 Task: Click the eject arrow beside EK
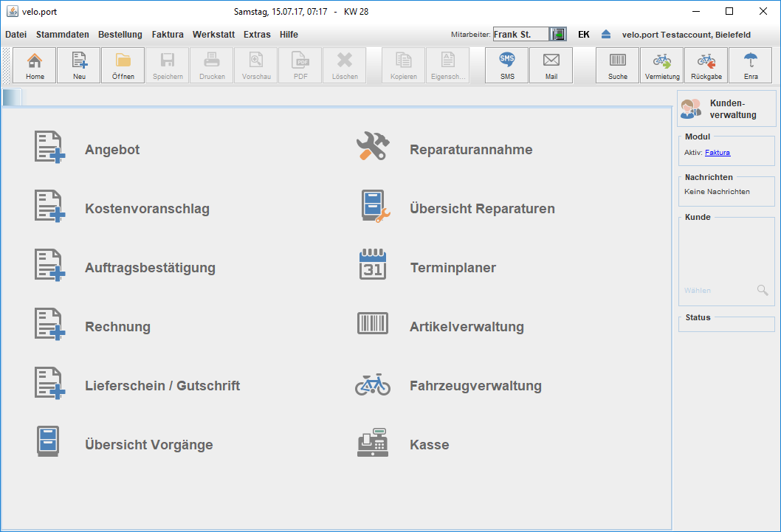click(x=606, y=35)
